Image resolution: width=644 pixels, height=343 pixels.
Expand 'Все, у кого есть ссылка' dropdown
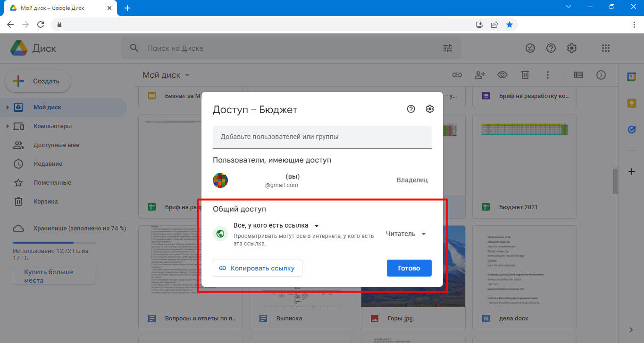point(276,225)
